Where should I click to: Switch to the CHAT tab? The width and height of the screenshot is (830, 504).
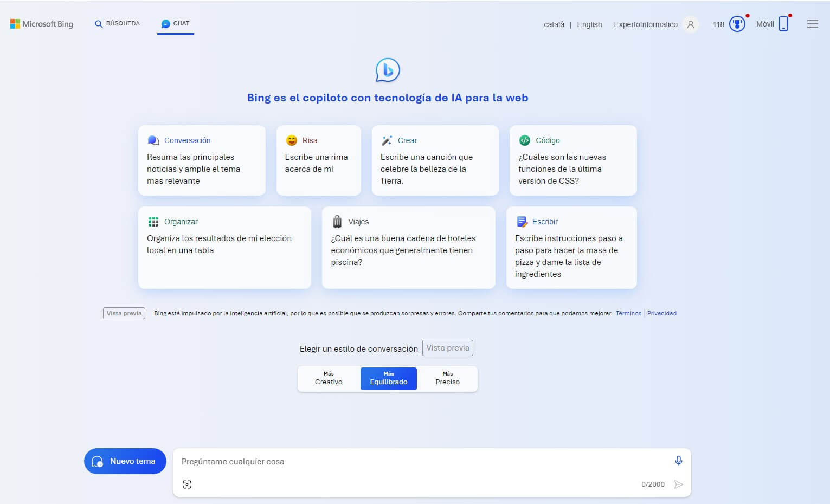coord(176,24)
